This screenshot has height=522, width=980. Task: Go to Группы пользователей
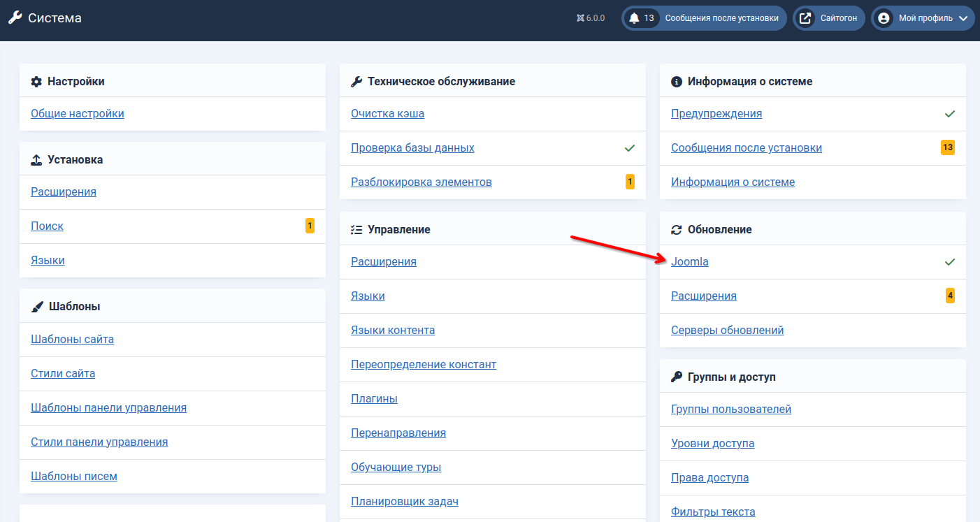click(730, 409)
